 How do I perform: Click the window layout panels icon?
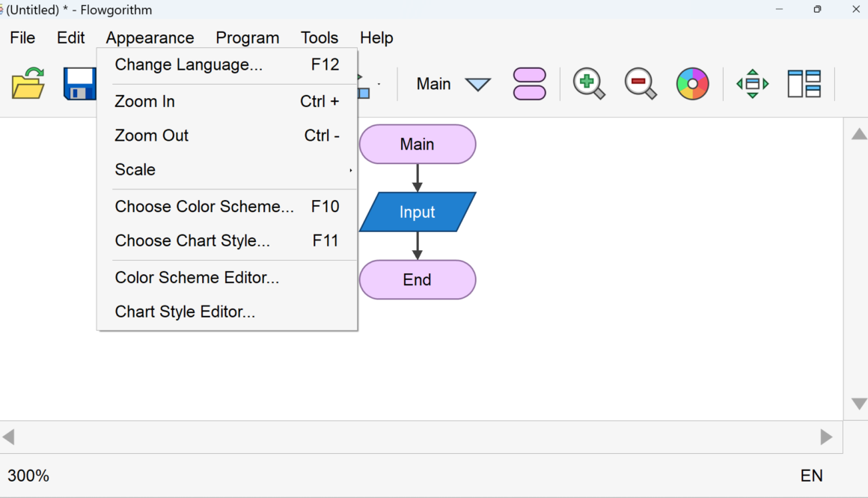click(804, 84)
